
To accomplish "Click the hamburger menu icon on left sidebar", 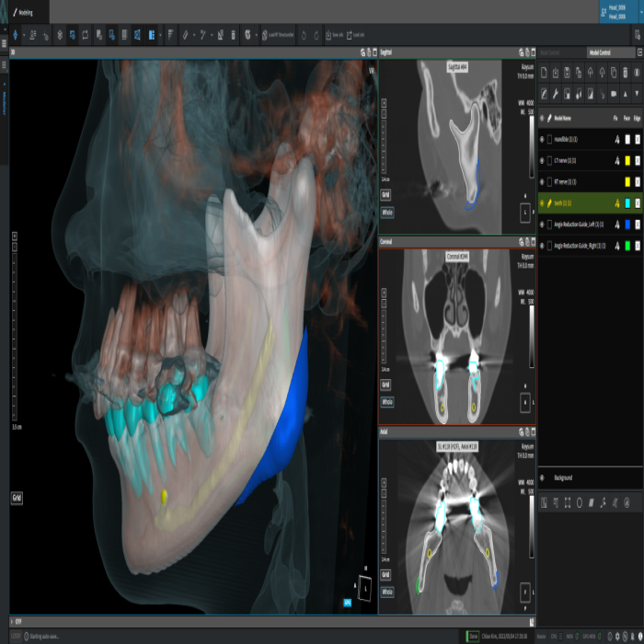I will pyautogui.click(x=4, y=42).
